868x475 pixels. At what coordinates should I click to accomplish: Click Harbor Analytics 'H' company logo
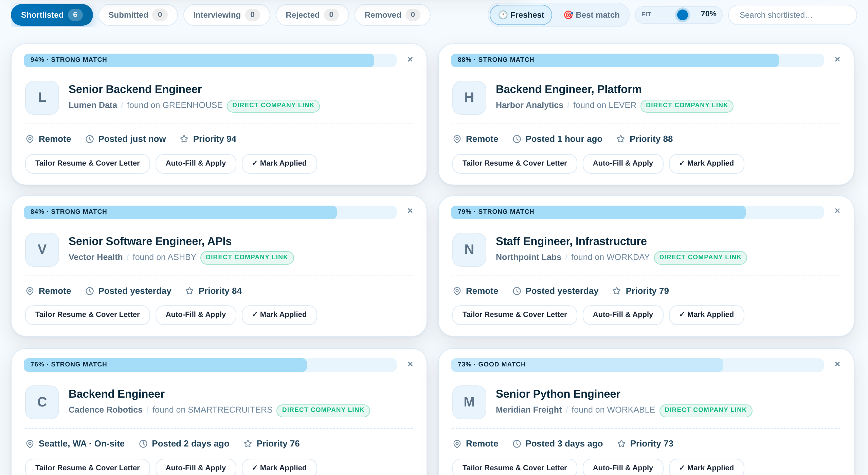coord(469,98)
